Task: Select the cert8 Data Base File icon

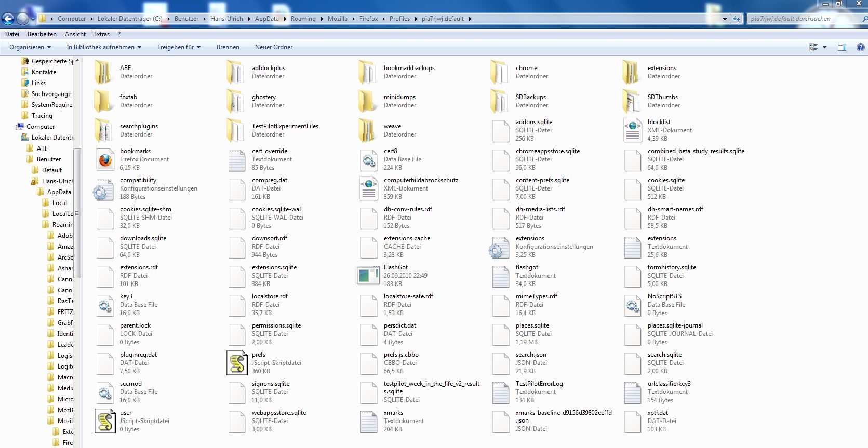Action: click(369, 159)
